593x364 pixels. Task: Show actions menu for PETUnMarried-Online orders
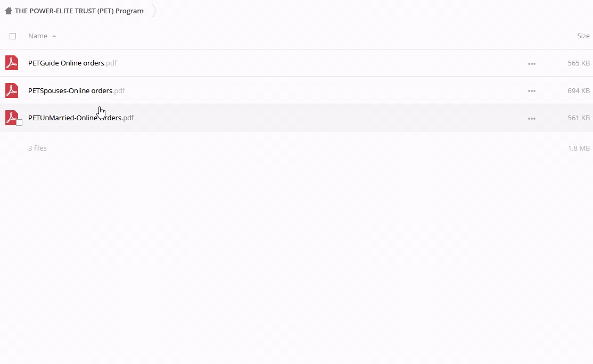(x=531, y=118)
